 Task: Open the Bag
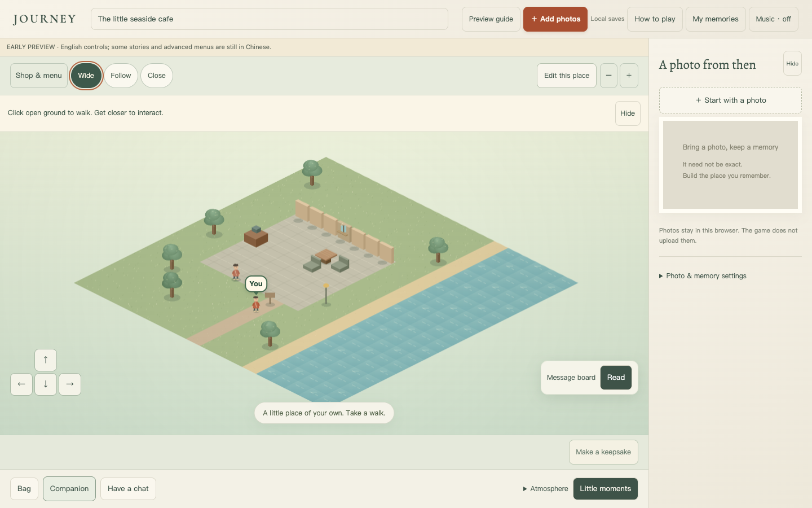(24, 489)
